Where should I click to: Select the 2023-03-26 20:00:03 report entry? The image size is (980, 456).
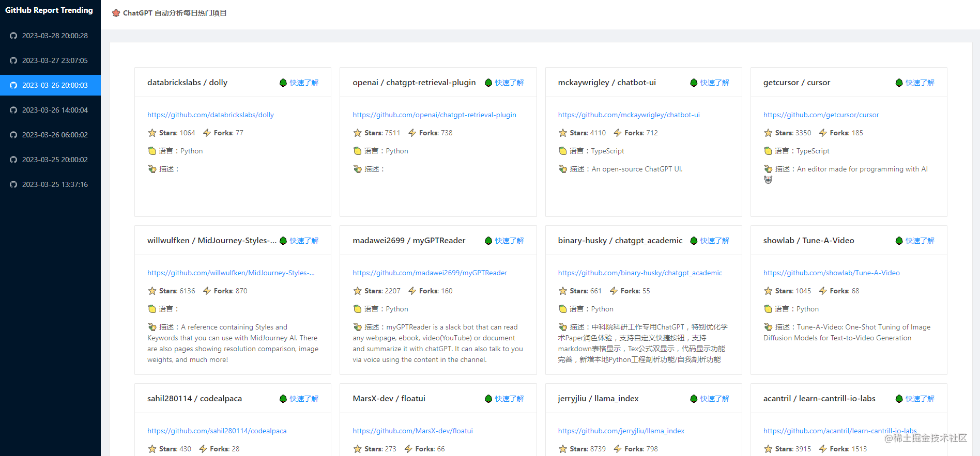[x=50, y=85]
